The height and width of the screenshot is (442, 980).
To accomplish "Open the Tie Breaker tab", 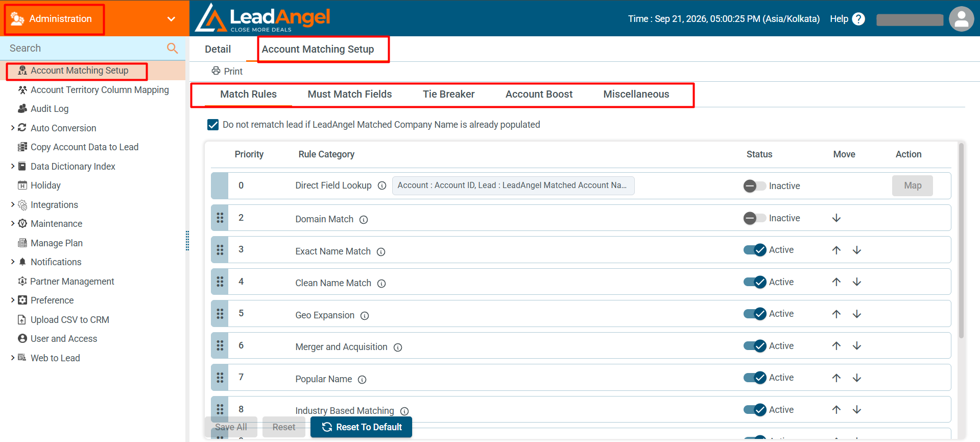I will click(448, 94).
